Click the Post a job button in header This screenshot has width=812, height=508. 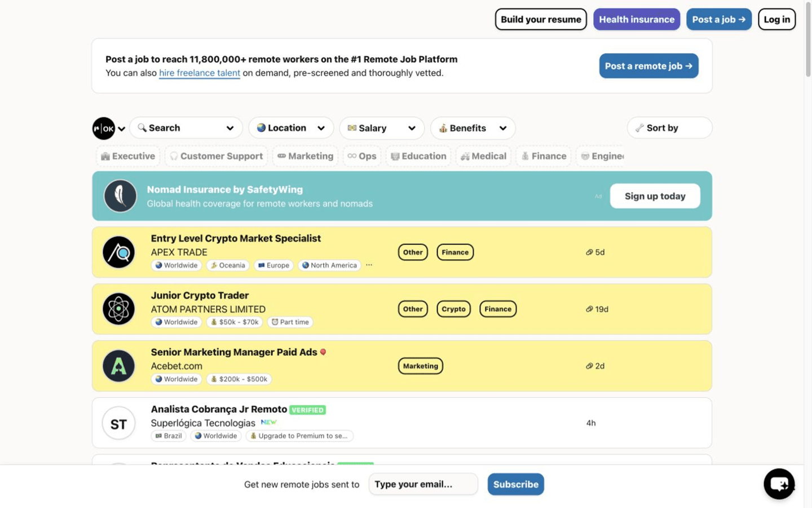719,19
